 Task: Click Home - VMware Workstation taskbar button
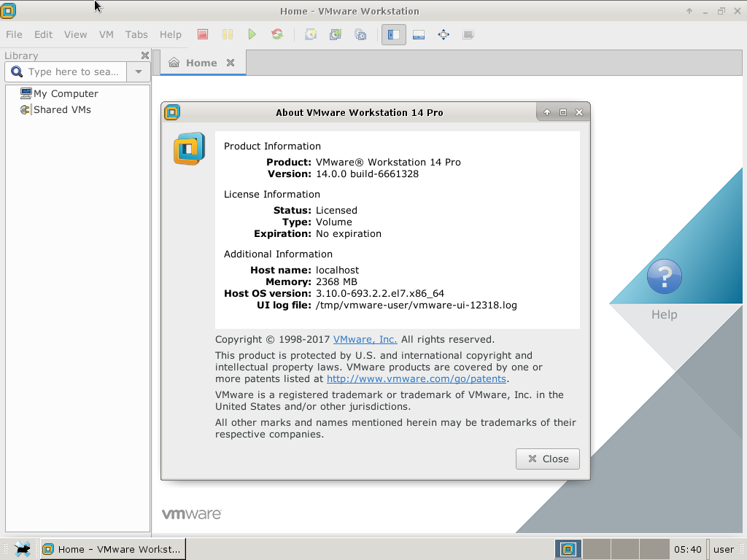pos(113,549)
